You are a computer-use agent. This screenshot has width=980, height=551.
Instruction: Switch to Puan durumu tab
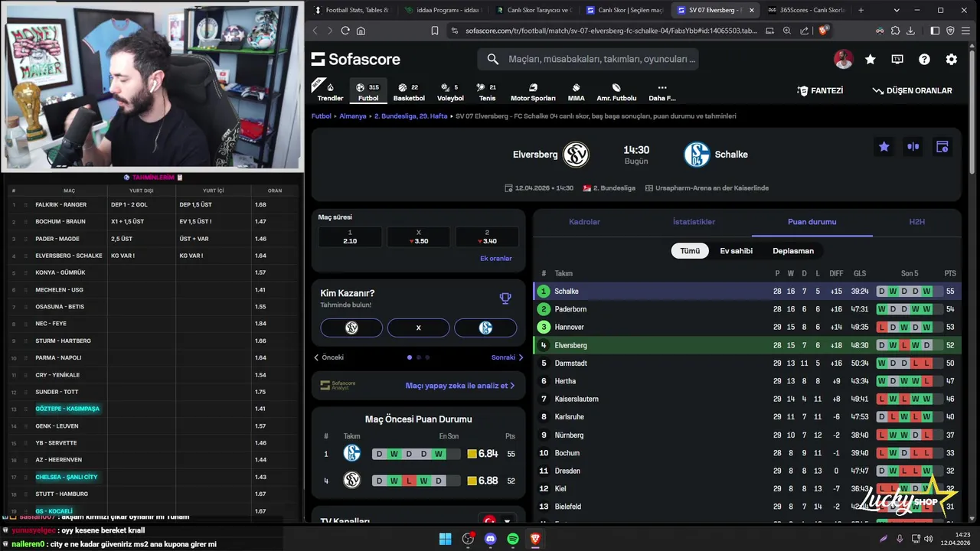[x=812, y=222]
